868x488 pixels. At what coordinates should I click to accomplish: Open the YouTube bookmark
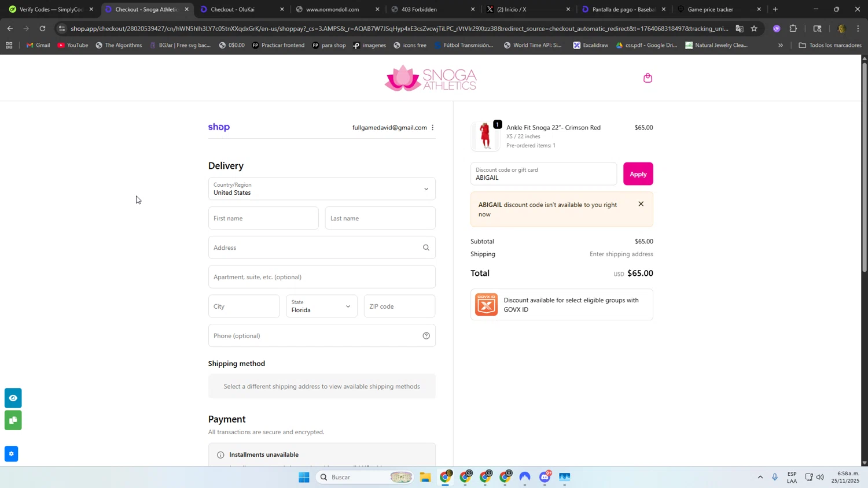pyautogui.click(x=72, y=45)
